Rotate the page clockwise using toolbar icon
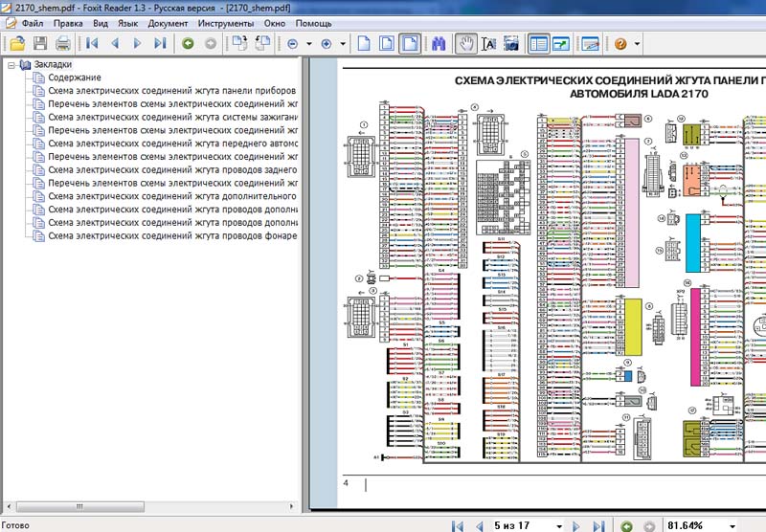 [239, 43]
